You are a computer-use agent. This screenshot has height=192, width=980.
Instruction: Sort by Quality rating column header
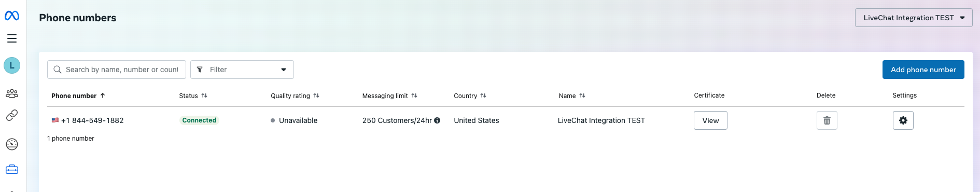(295, 95)
